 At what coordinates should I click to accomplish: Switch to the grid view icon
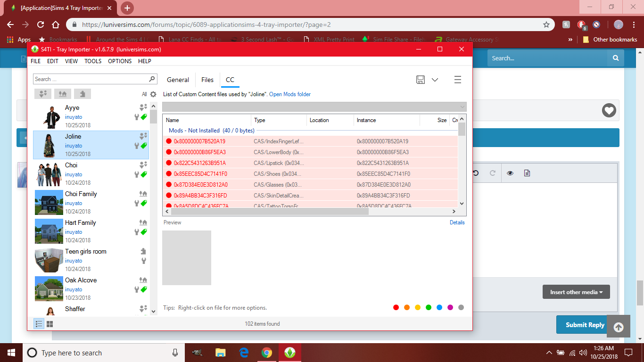coord(50,324)
